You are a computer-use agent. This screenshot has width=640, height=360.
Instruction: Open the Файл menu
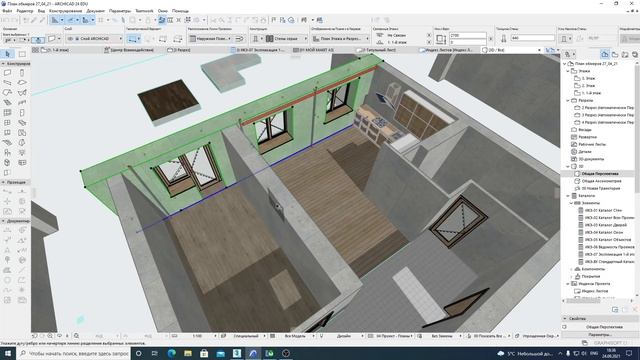pyautogui.click(x=7, y=11)
